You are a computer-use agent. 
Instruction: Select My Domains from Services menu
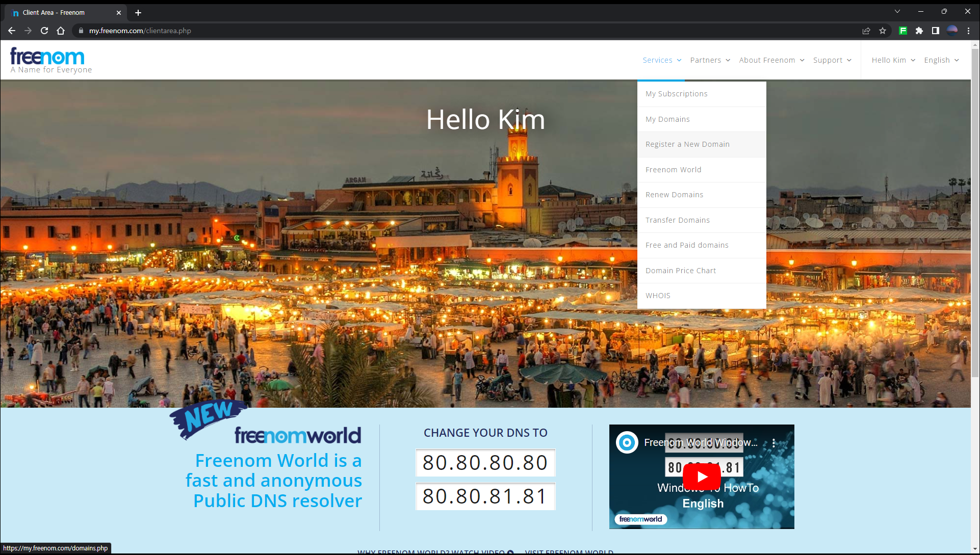(667, 119)
